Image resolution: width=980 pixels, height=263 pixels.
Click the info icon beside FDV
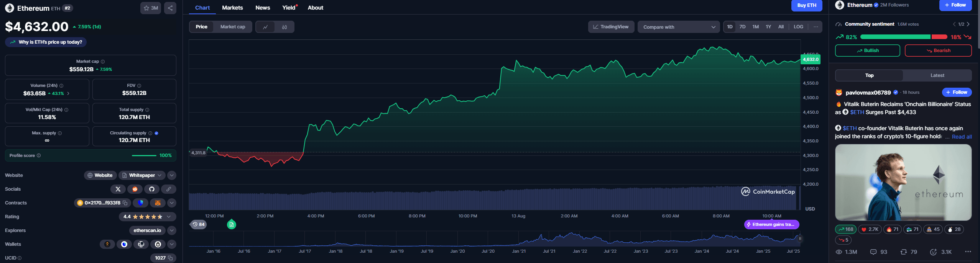[139, 86]
